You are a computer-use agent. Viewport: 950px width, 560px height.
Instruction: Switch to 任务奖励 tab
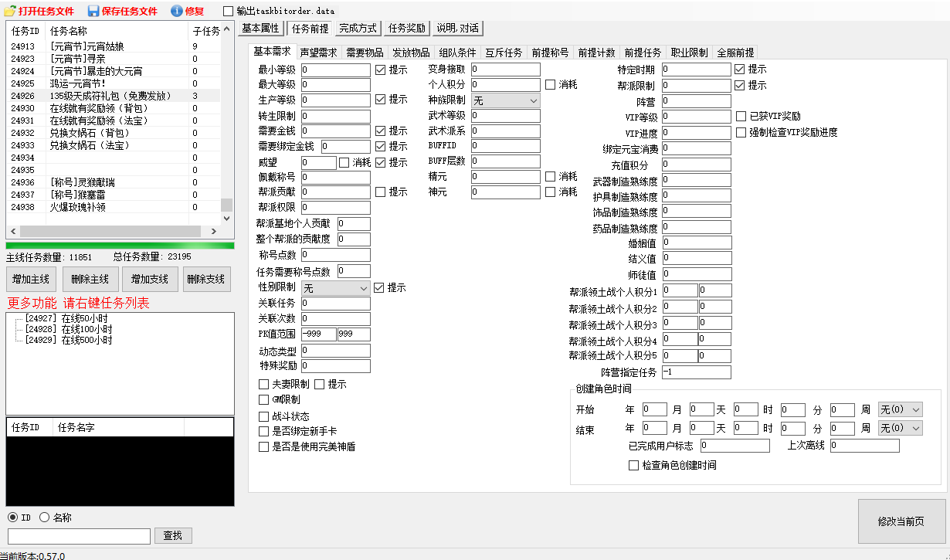(x=407, y=29)
